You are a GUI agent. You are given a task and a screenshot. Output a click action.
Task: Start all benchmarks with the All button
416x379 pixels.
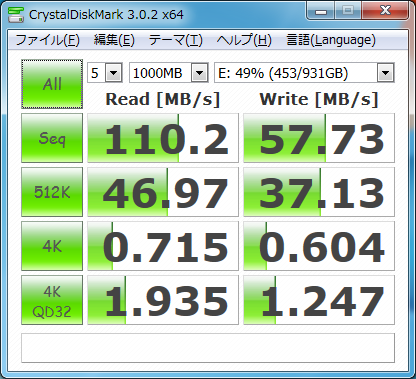pyautogui.click(x=52, y=84)
